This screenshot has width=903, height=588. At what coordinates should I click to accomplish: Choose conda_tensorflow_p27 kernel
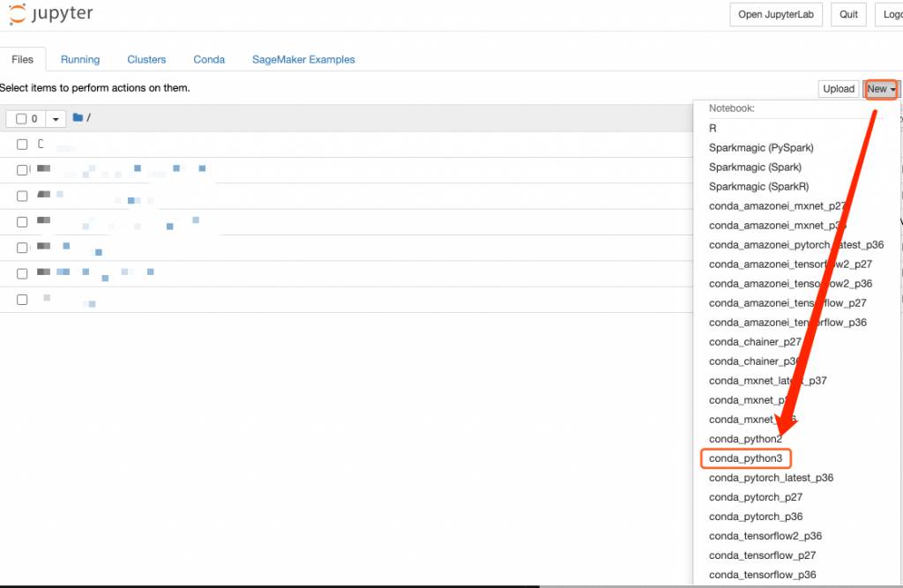pos(762,555)
